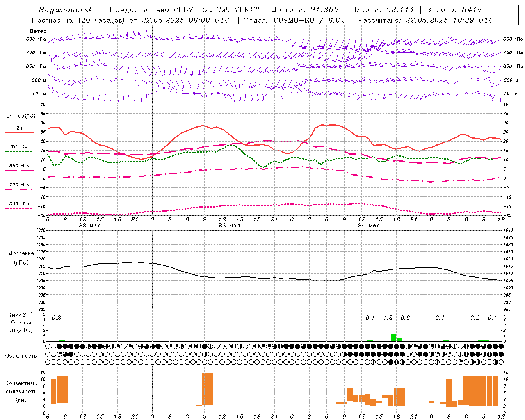525x420 pixels.
Task: Click the (мм/1ч.) precipitation unit label
Action: (x=21, y=330)
